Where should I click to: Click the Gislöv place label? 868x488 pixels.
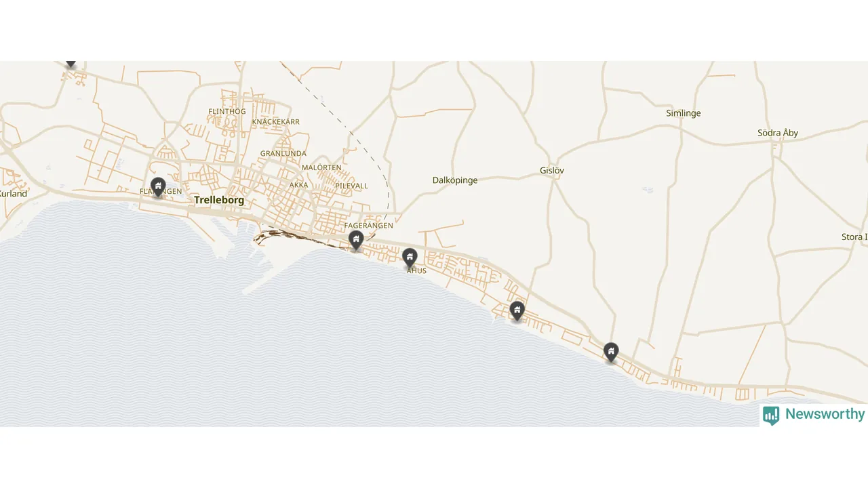click(552, 171)
